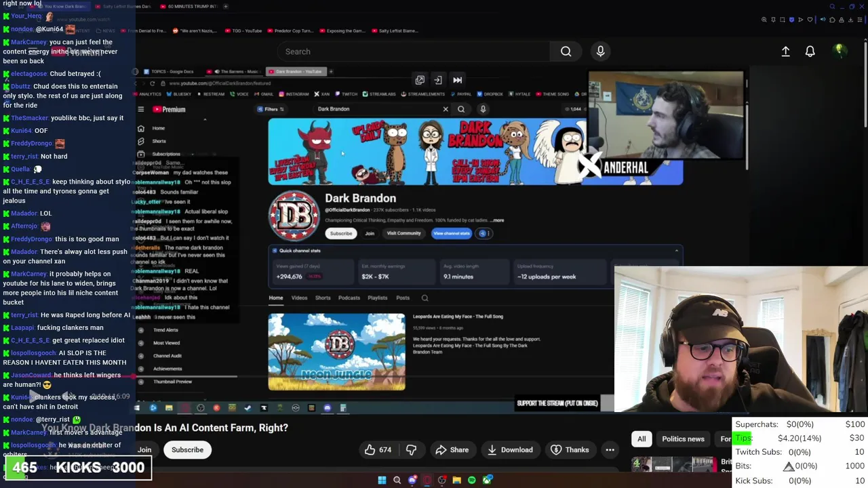Open 'Leopards Are Eating My Face' video thumbnail

click(x=336, y=352)
